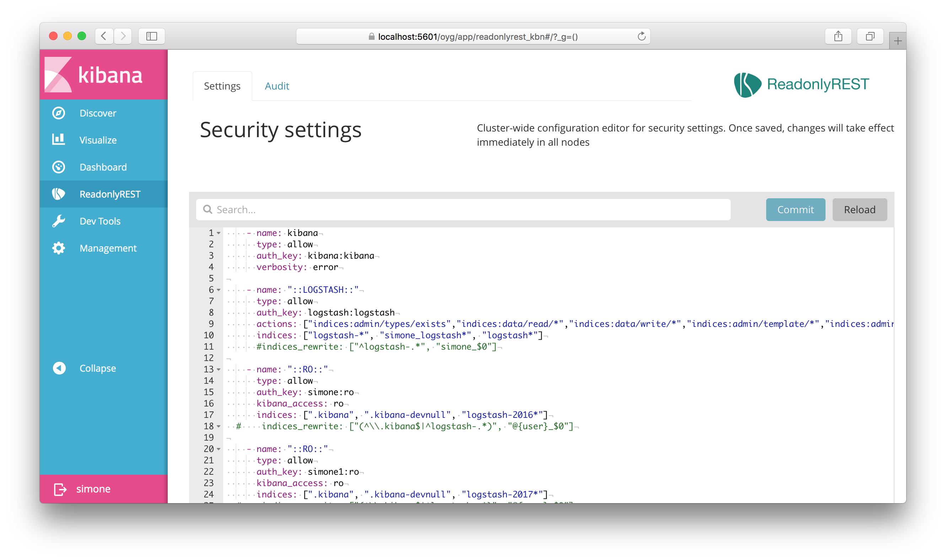This screenshot has width=946, height=560.
Task: Fold code block at line 1
Action: (x=219, y=233)
